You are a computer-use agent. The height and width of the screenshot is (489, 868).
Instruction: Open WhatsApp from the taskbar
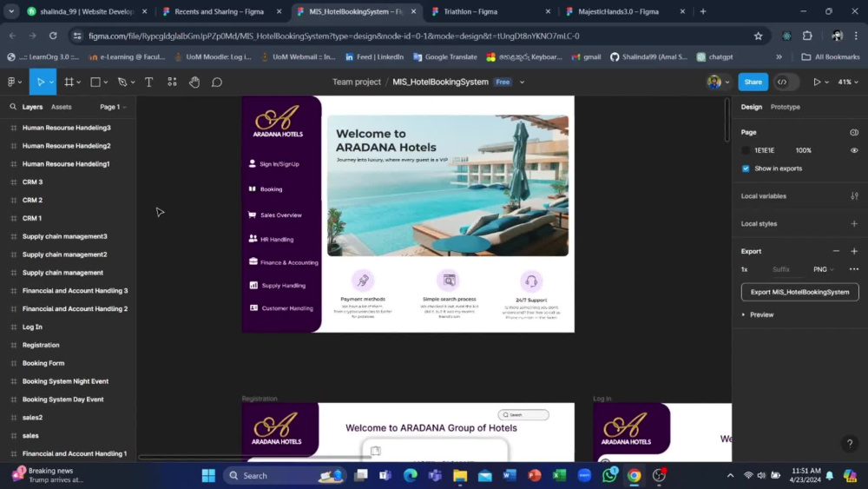tap(609, 475)
